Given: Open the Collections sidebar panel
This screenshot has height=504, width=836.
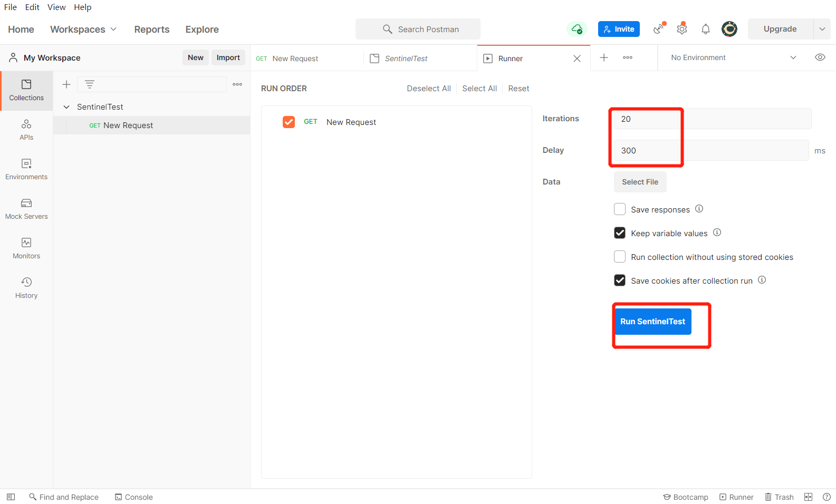Looking at the screenshot, I should click(x=26, y=91).
